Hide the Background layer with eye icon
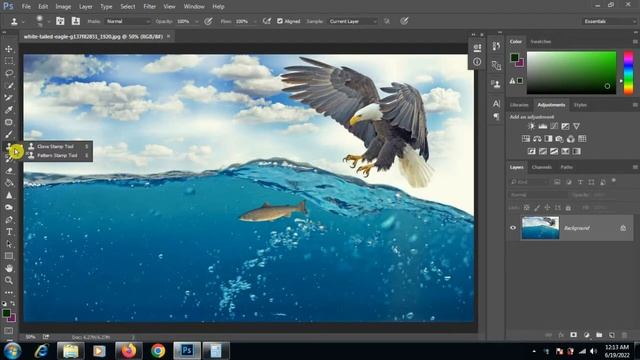 (513, 228)
